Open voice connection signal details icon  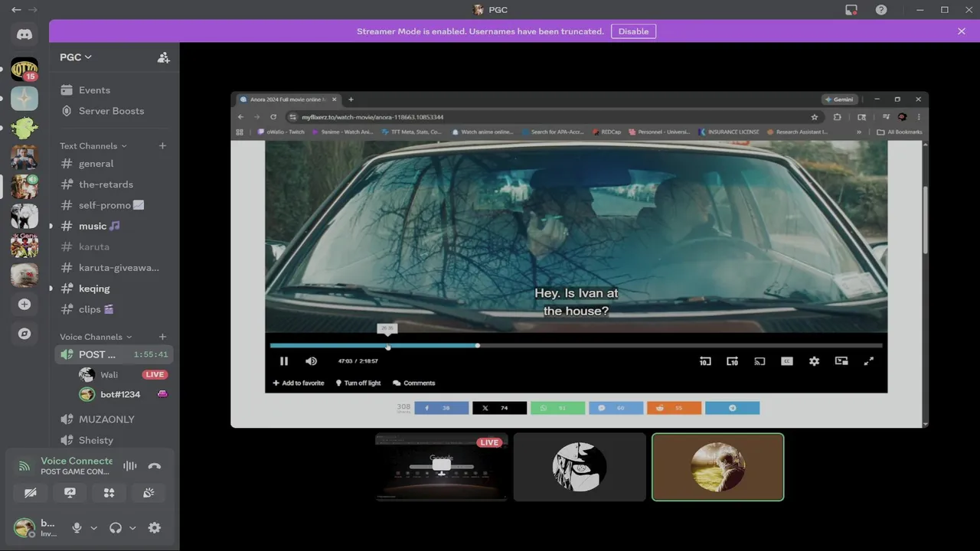[24, 466]
